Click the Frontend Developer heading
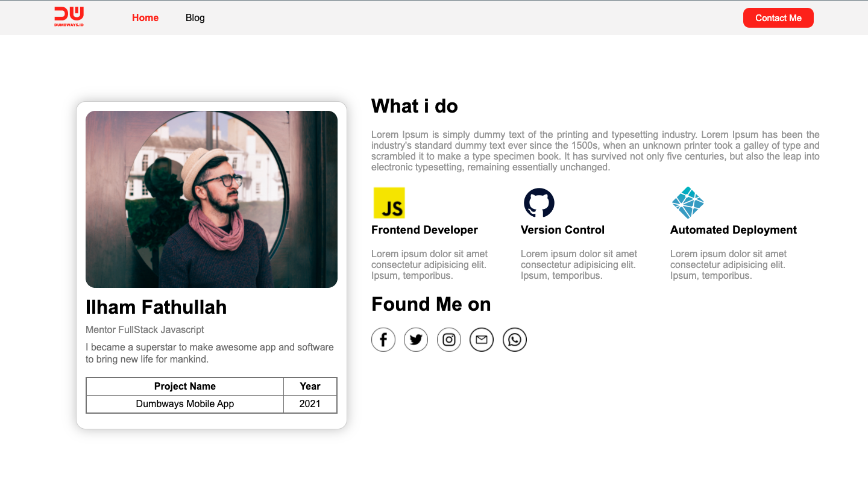Image resolution: width=868 pixels, height=495 pixels. (x=424, y=230)
